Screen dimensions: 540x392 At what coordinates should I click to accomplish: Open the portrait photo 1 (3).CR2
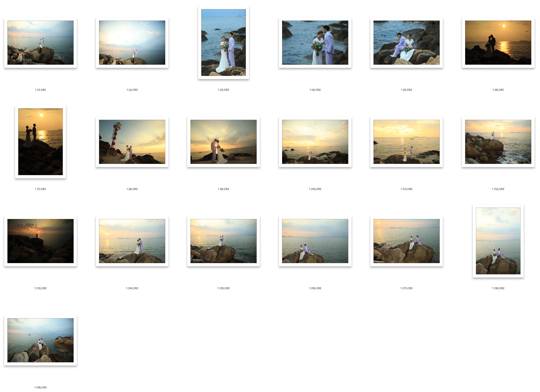pos(223,43)
